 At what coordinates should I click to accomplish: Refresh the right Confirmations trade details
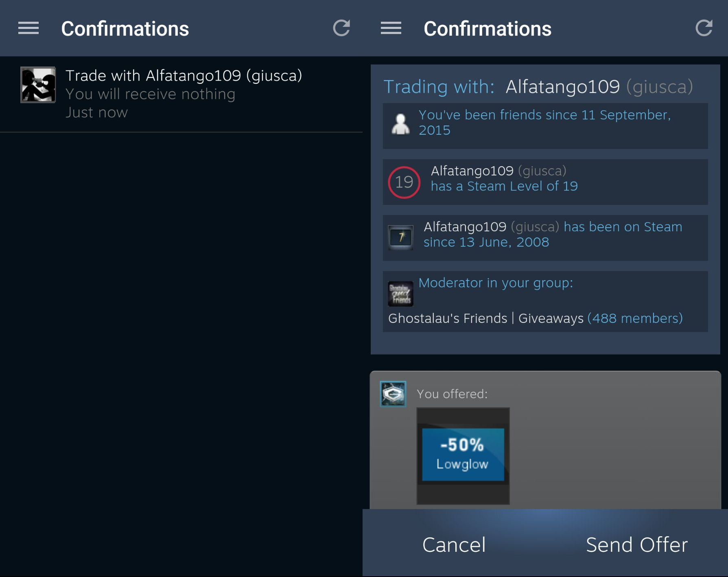tap(704, 28)
